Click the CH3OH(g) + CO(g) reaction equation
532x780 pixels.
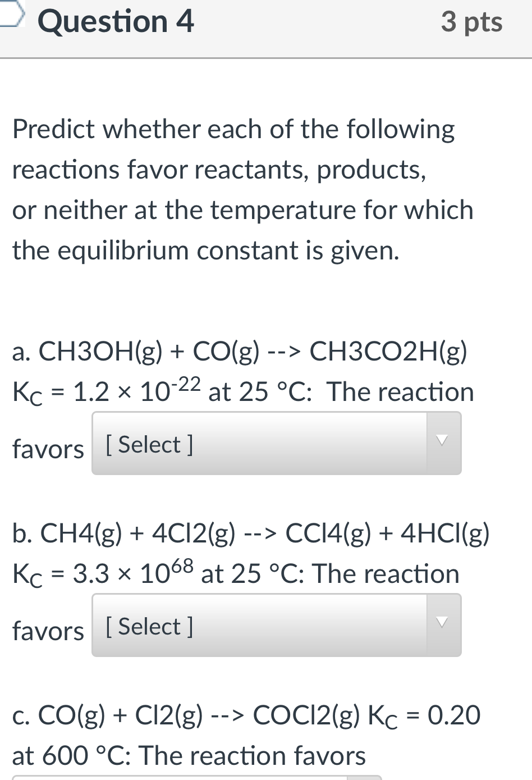coord(240,352)
